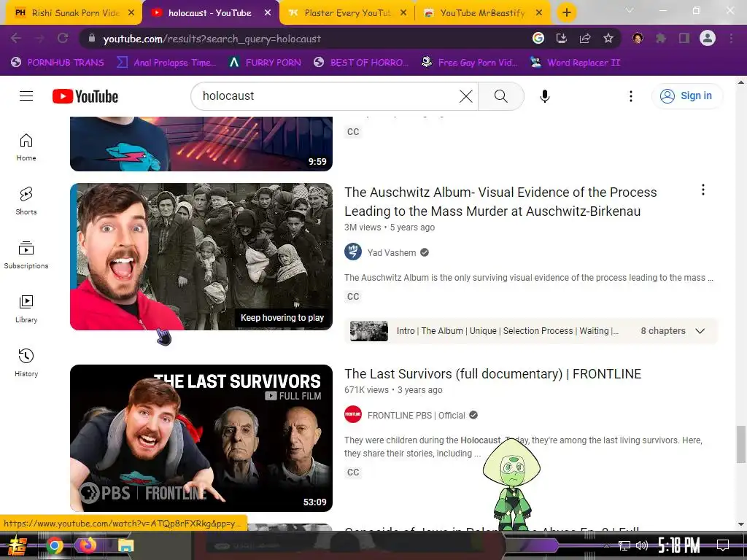Click the FRONTLINE PBS channel avatar
747x560 pixels.
coord(353,414)
